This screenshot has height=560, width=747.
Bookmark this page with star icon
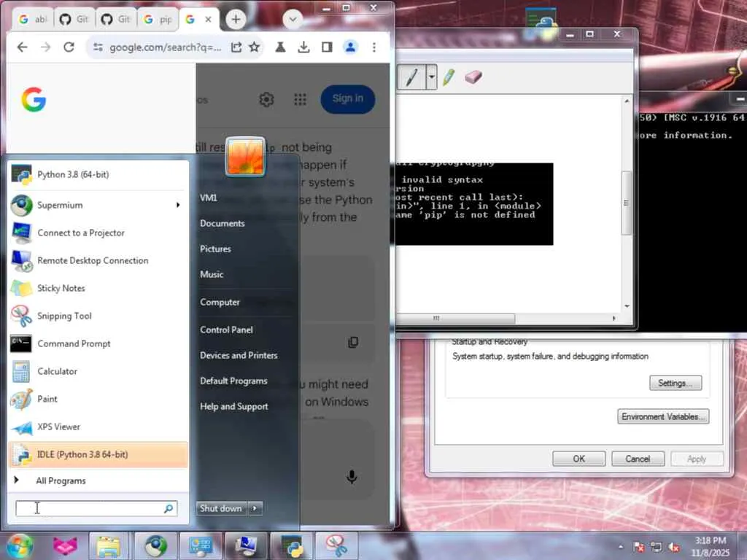pos(255,47)
